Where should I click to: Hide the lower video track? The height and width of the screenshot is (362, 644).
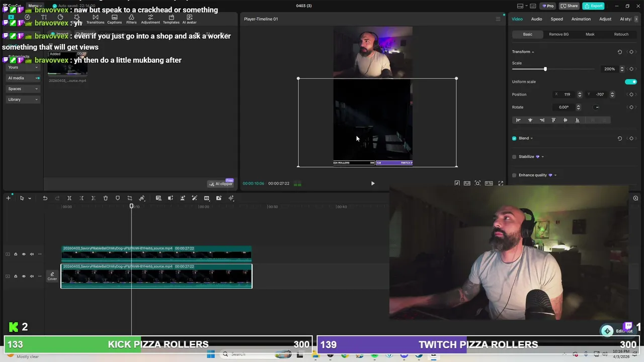coord(24,276)
